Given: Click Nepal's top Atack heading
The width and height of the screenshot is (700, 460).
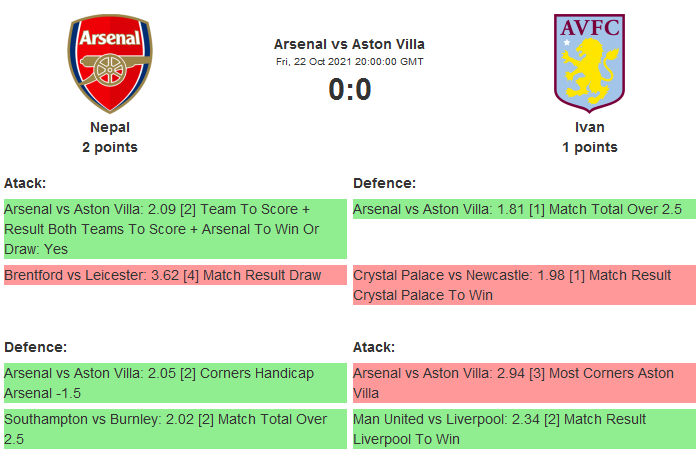Looking at the screenshot, I should (x=25, y=183).
